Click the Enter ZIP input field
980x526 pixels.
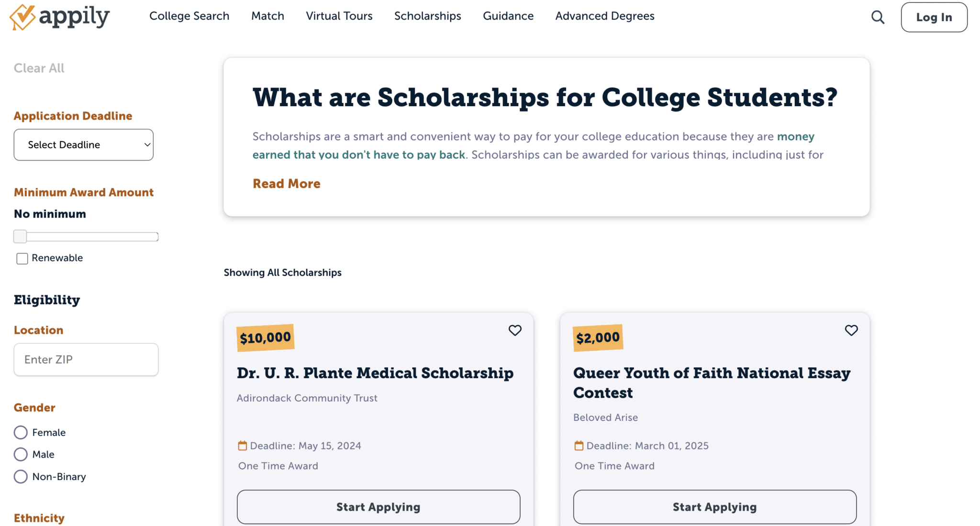pos(86,360)
